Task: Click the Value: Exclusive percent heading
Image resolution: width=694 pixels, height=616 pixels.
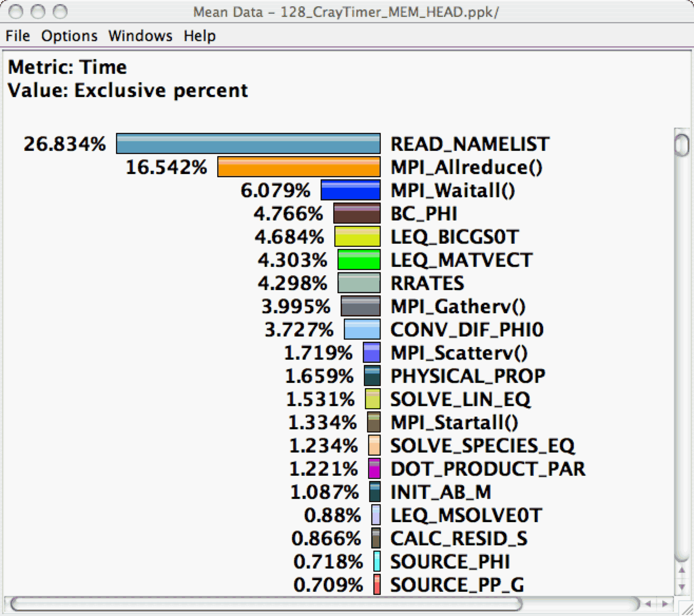Action: point(128,91)
